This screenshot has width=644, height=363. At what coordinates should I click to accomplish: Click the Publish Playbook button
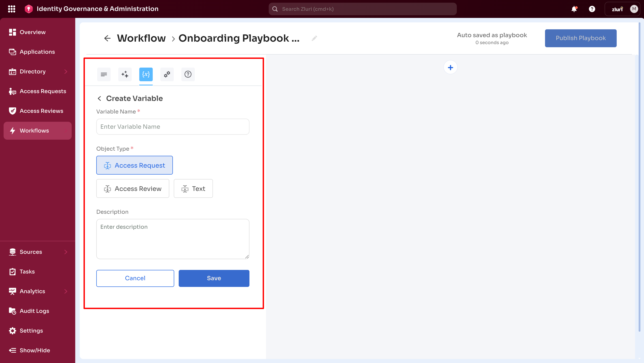click(x=580, y=38)
